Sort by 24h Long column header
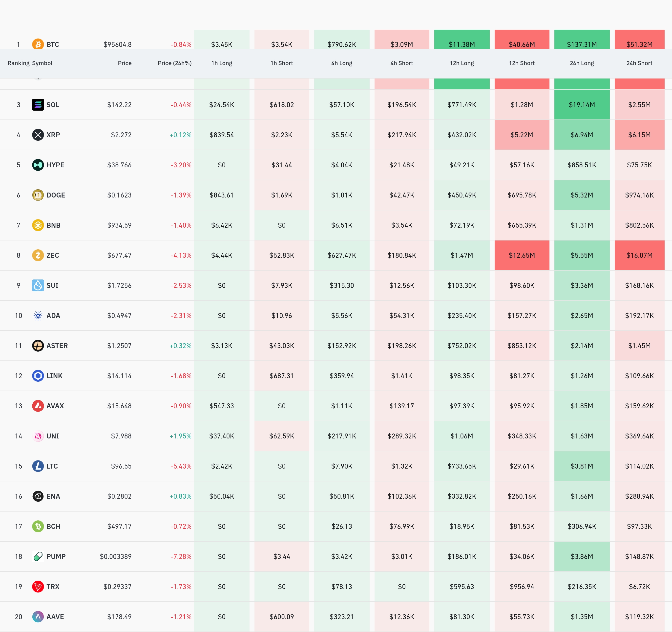Image resolution: width=672 pixels, height=632 pixels. (x=581, y=63)
